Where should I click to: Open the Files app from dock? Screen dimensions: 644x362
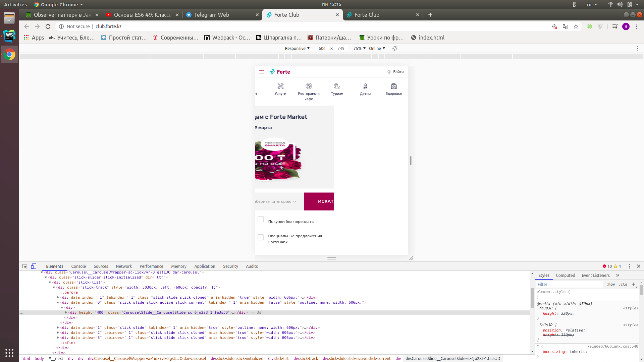point(9,17)
